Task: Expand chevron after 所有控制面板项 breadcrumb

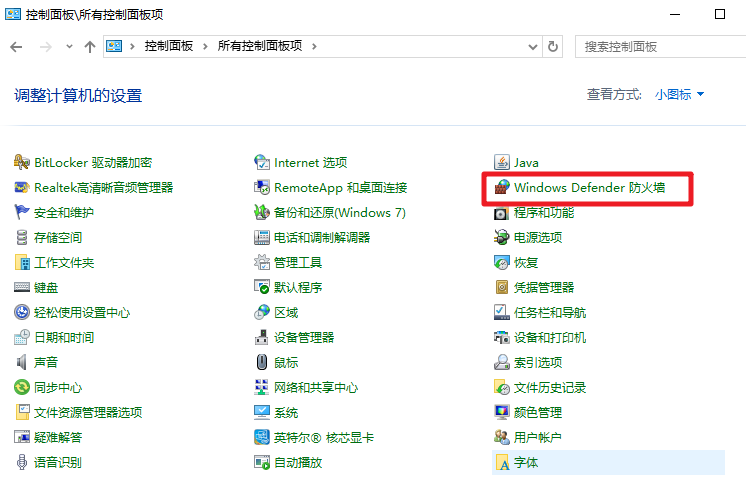Action: (x=314, y=47)
